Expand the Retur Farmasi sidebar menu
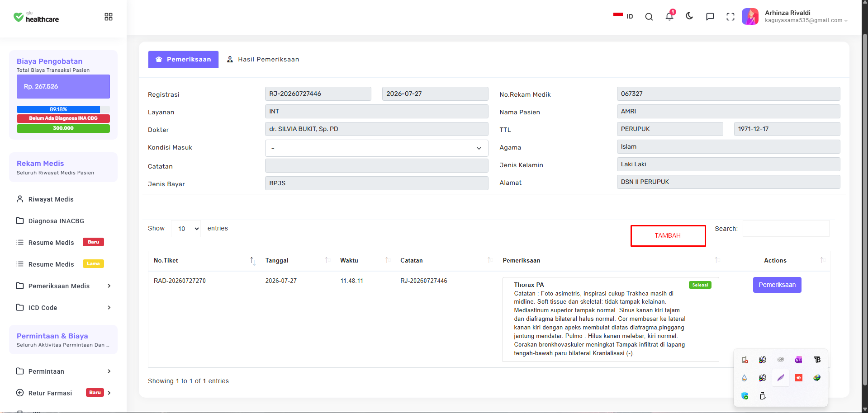The height and width of the screenshot is (413, 868). pos(63,393)
